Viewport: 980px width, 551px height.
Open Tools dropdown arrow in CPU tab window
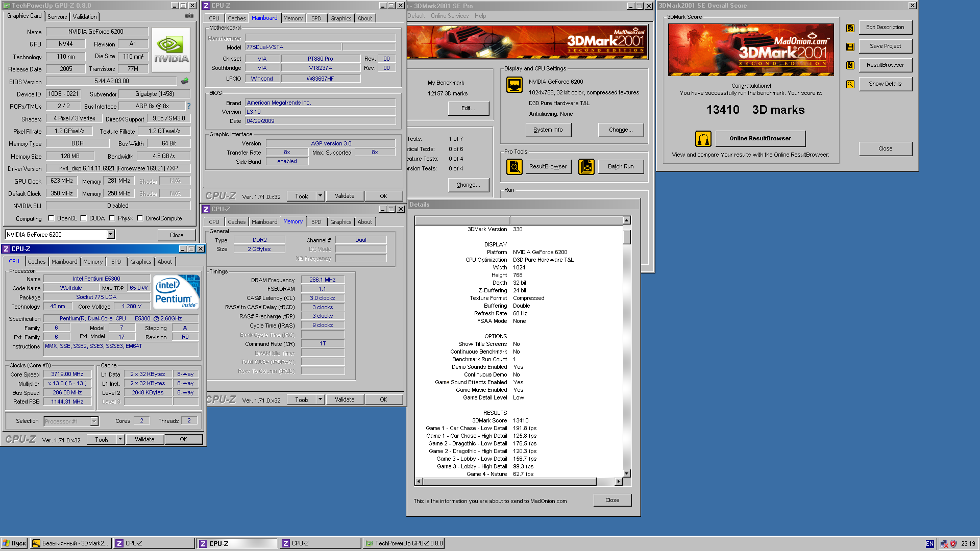point(120,439)
